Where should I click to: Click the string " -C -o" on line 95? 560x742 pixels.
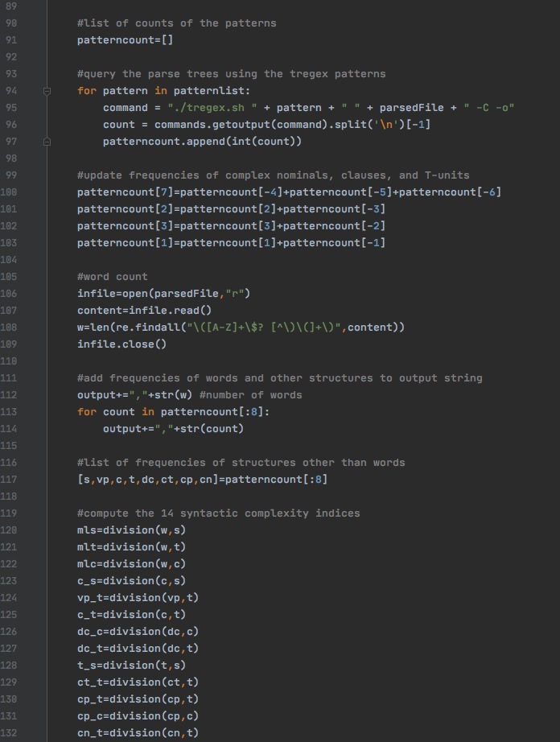point(488,108)
